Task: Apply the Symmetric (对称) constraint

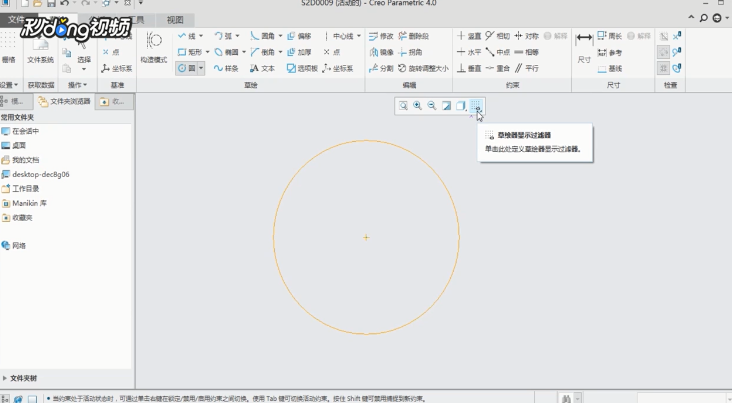Action: [527, 36]
